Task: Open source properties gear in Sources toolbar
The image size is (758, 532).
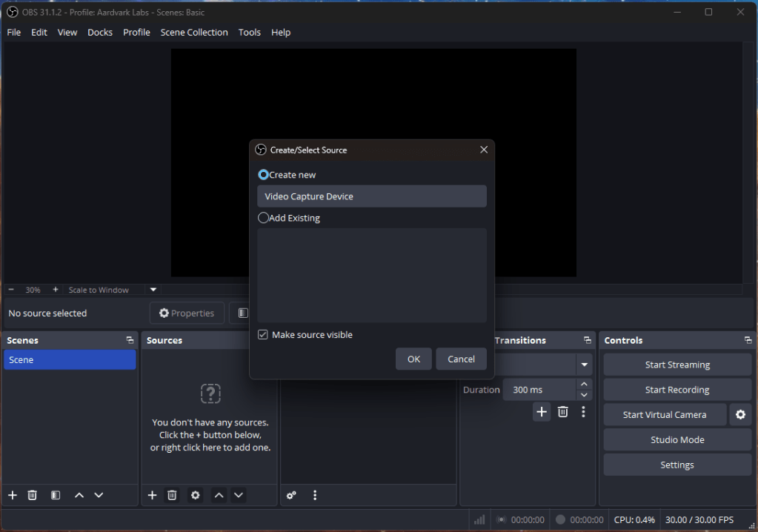Action: [x=196, y=495]
